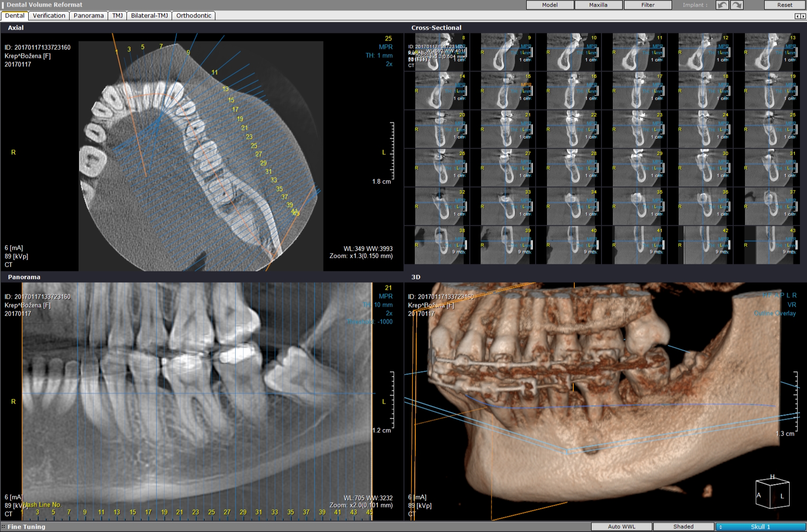Click the implant undo arrow icon

point(722,5)
